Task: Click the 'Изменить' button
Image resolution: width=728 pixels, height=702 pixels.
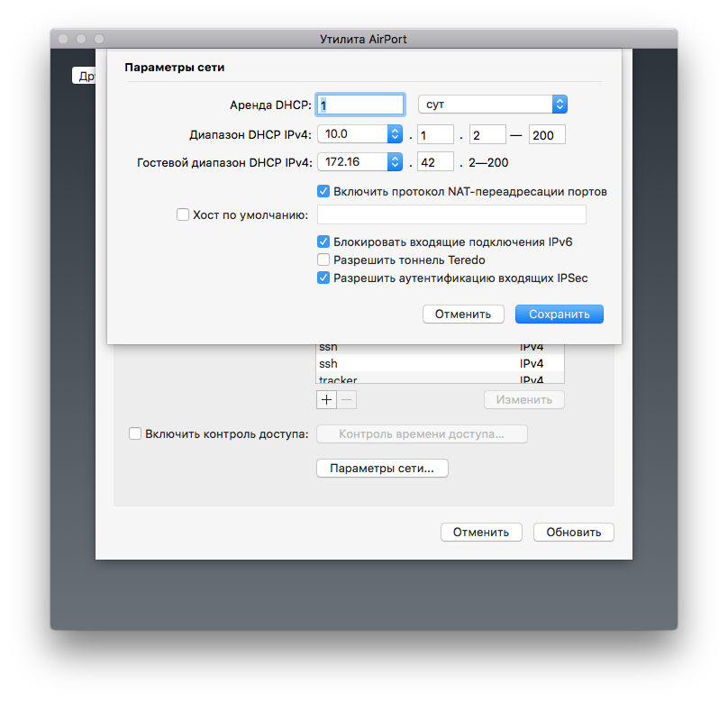Action: pos(524,400)
